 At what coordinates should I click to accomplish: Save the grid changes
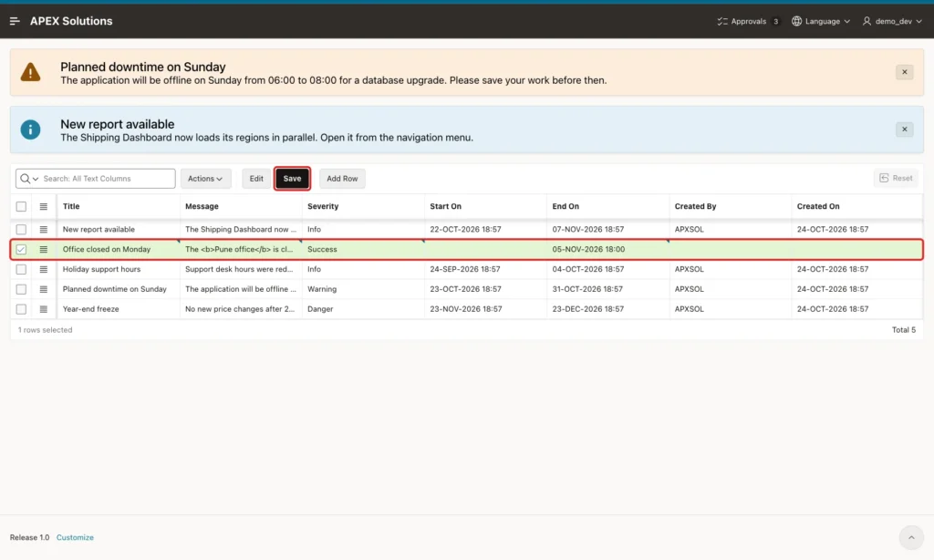click(x=292, y=178)
